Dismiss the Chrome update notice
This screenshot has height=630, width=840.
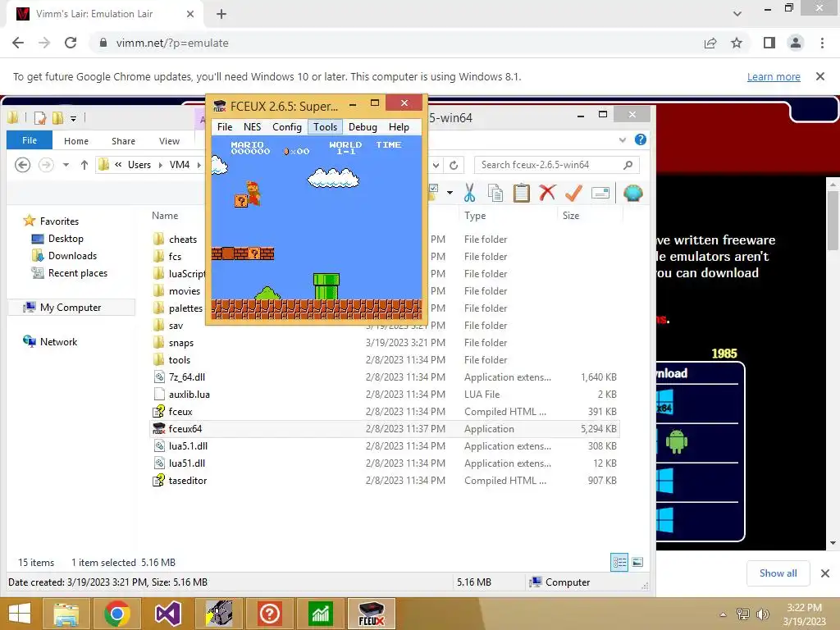[820, 76]
